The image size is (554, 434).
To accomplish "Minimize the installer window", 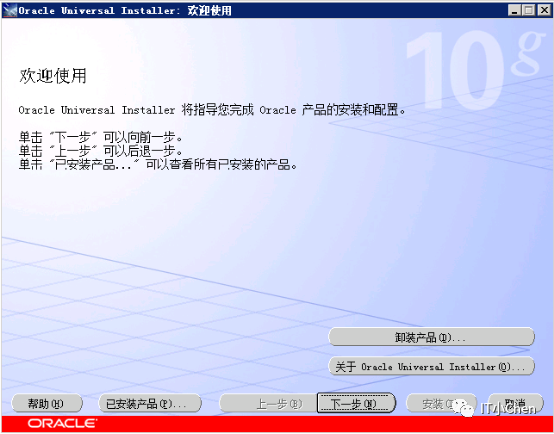I will click(x=515, y=11).
